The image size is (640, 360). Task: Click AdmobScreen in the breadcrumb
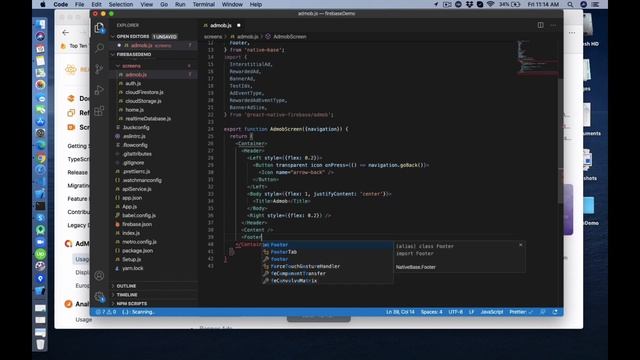coord(290,37)
